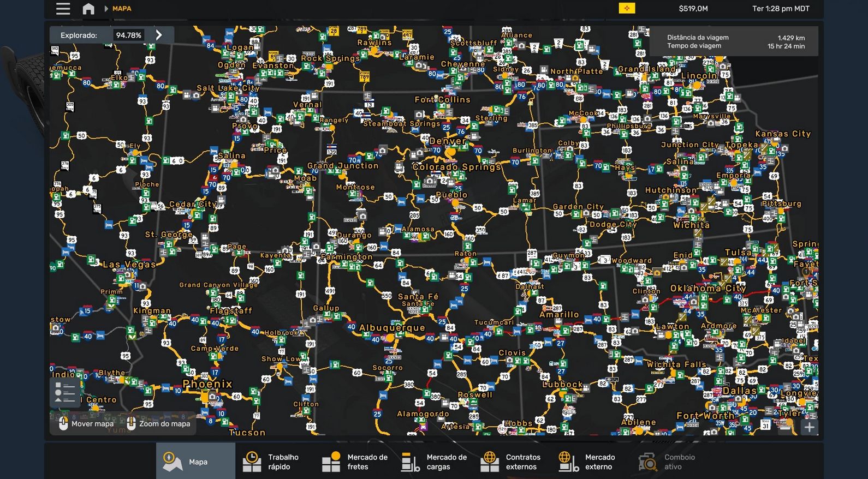Open the map legend list icon
Screen dimensions: 868x479
tap(65, 393)
